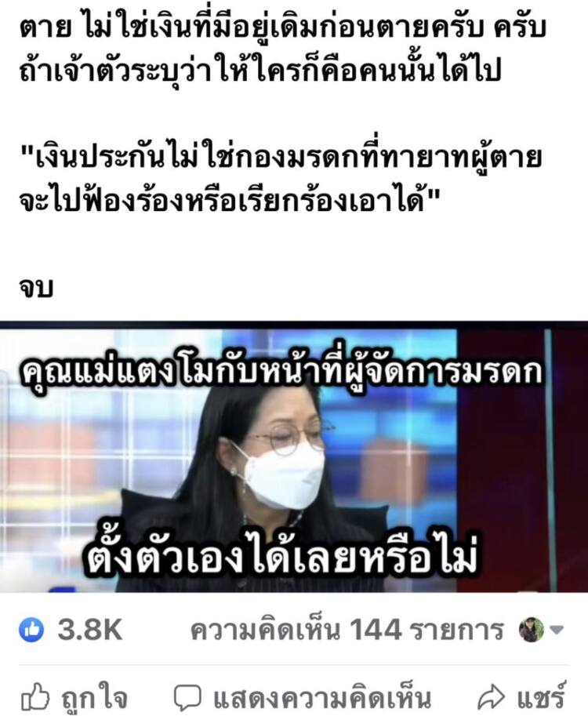Click the curved share arrow icon

coord(492,698)
